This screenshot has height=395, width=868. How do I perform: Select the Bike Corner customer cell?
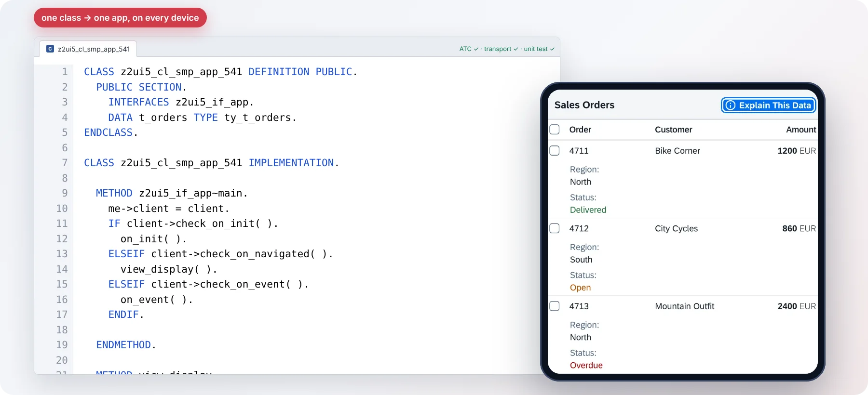point(678,151)
